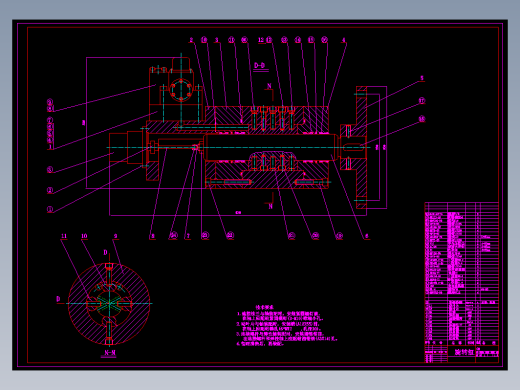The image size is (520, 390).
Task: Click the N-N section label under circular view
Action: 110,353
